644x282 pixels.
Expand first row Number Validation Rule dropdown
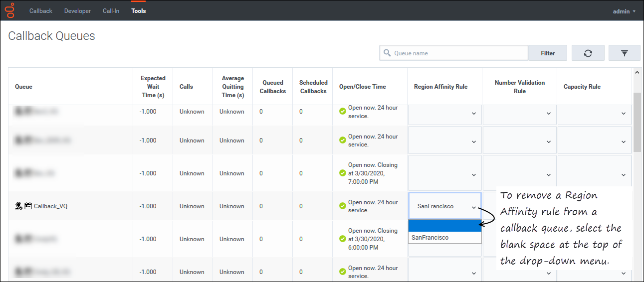[x=519, y=114]
